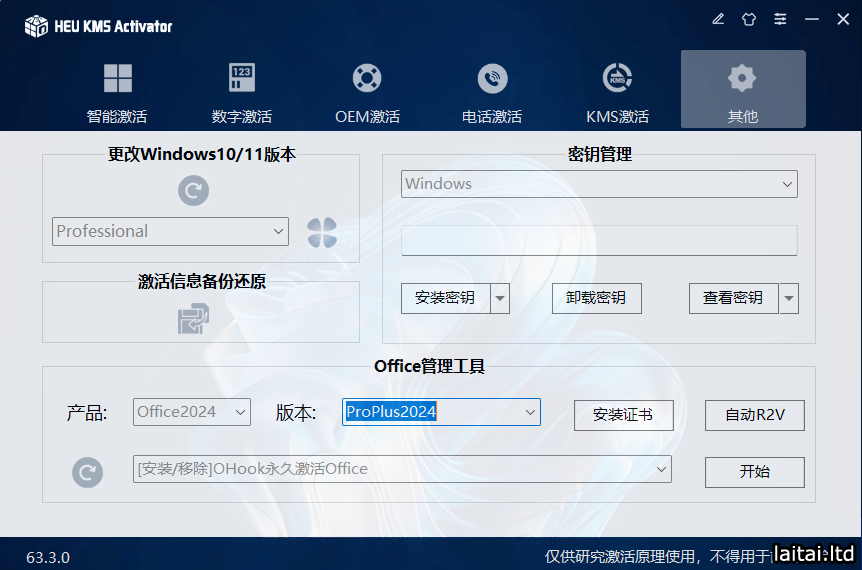Click the 安装证书 button
Image resolution: width=862 pixels, height=570 pixels.
click(623, 415)
